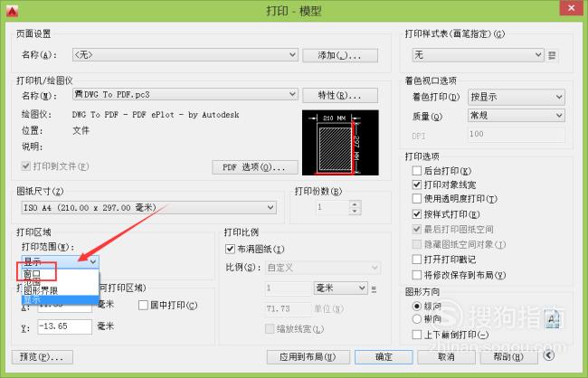This screenshot has width=588, height=378.
Task: Toggle 最后打印图纸空间 checkbox
Action: click(417, 229)
